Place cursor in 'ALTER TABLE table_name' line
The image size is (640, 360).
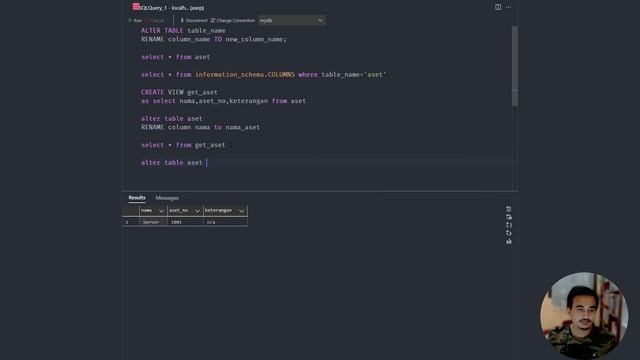click(183, 31)
